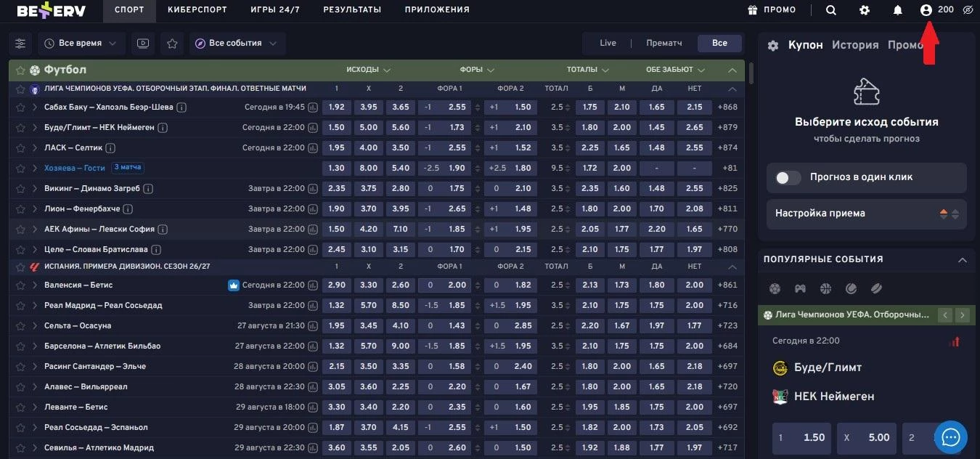The width and height of the screenshot is (980, 459).
Task: Open statistics icon for Буде/Глимт – НЕК Неймеген row
Action: pyautogui.click(x=313, y=128)
